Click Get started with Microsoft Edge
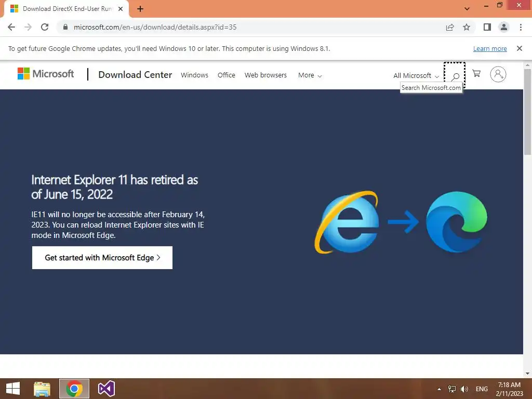The height and width of the screenshot is (399, 532). (x=102, y=258)
